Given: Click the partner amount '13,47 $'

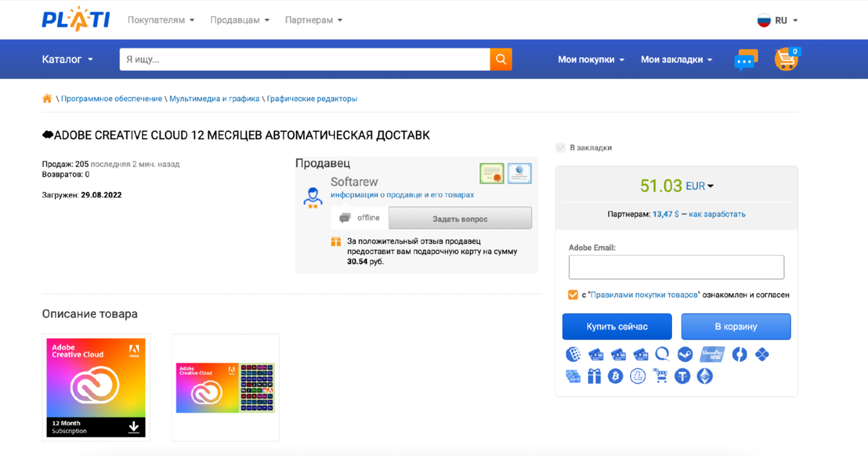Looking at the screenshot, I should (665, 214).
